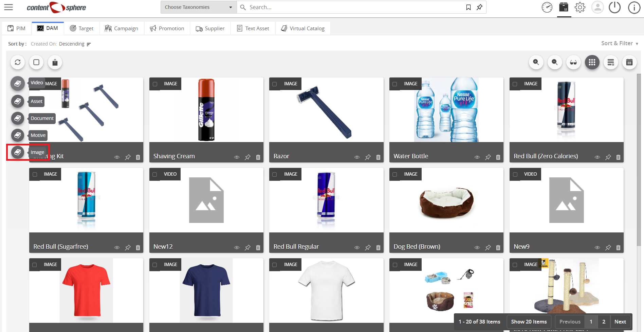Open the red t-shirt thumbnail
644x332 pixels.
86,291
